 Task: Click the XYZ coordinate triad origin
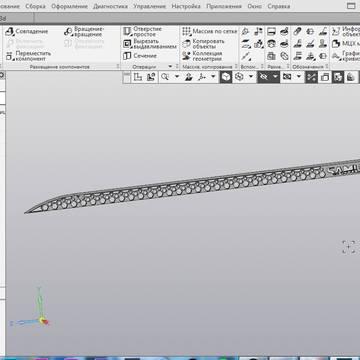[42, 321]
